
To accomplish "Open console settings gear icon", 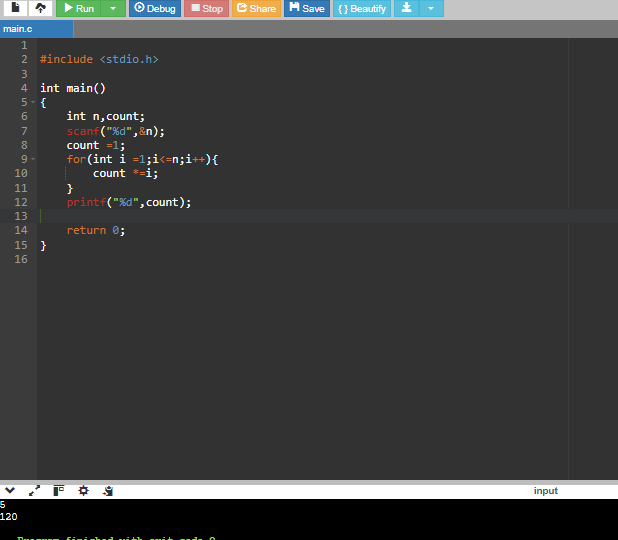I will (83, 490).
